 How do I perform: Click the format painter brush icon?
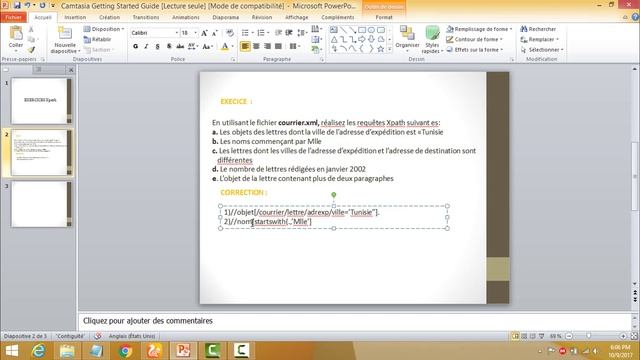point(31,50)
